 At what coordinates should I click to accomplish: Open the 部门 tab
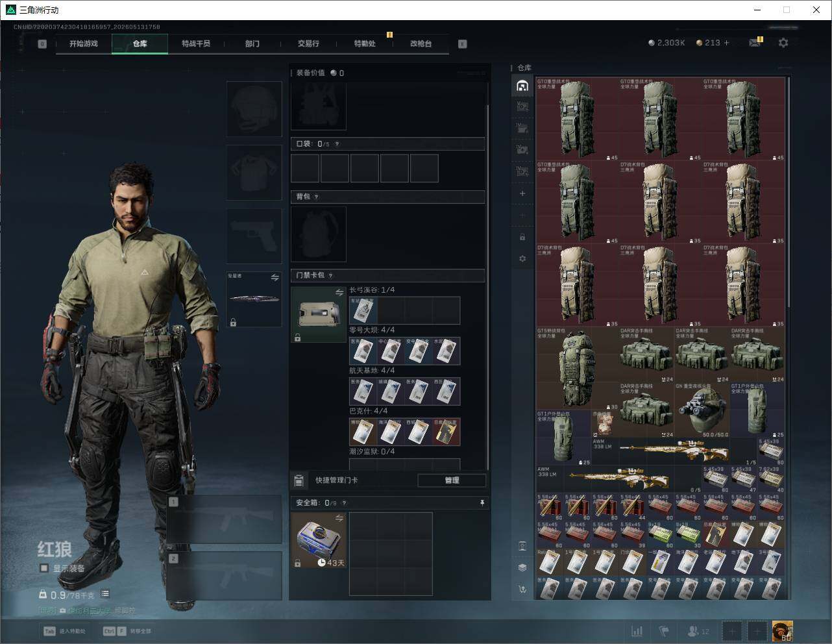[x=252, y=43]
